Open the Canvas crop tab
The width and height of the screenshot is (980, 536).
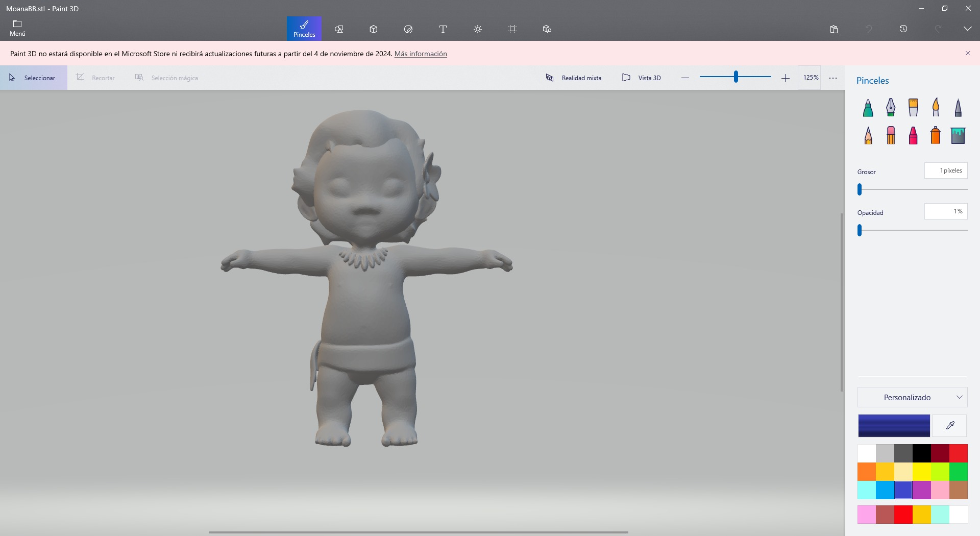point(512,29)
